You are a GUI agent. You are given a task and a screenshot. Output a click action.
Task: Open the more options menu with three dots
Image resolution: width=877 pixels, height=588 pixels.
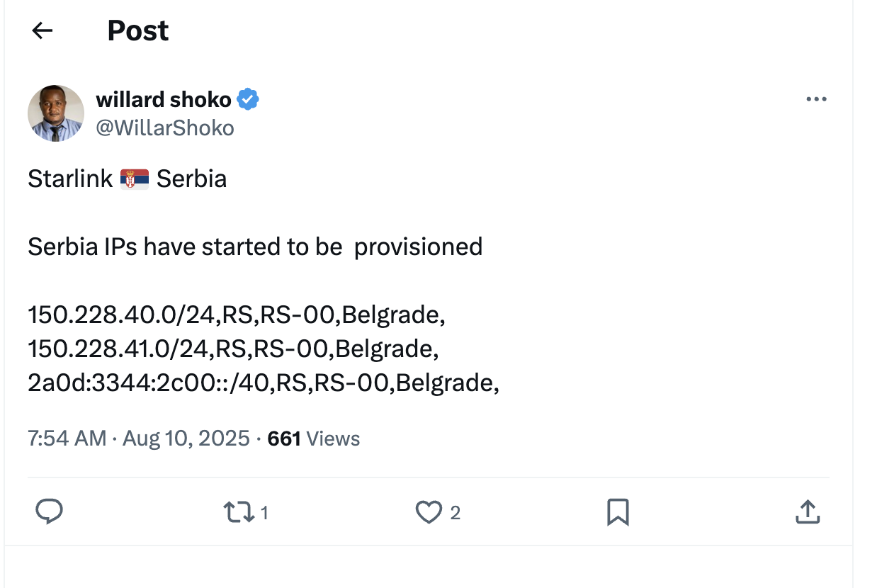click(816, 98)
